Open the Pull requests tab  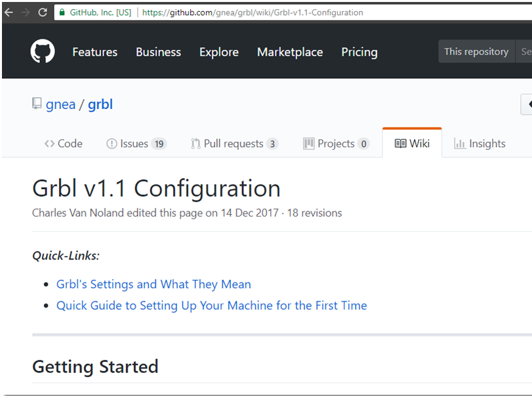234,144
